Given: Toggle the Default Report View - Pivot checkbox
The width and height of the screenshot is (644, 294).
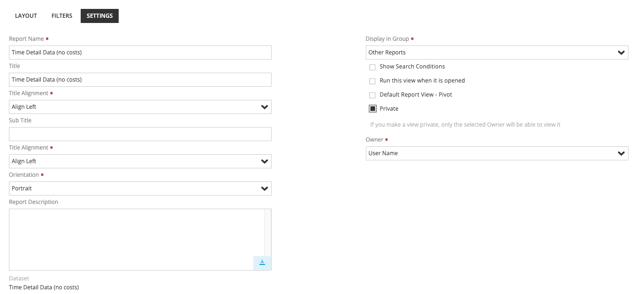Looking at the screenshot, I should [x=372, y=95].
